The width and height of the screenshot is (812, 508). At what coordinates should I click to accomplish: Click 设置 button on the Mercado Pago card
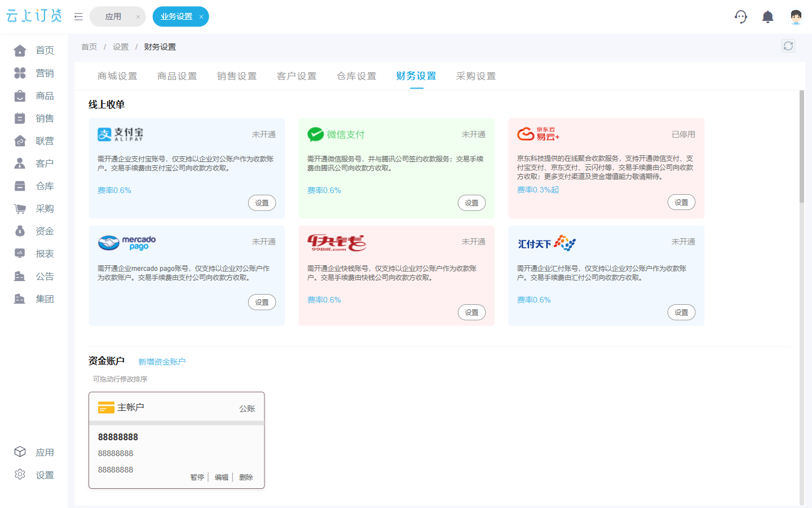262,303
